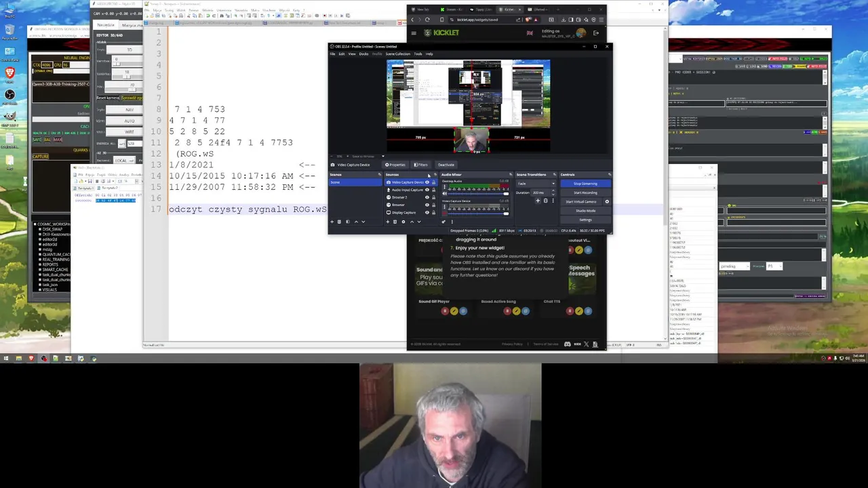Open Properties for Video Capture Device in OBS
Screen dimensions: 868x488
pyautogui.click(x=395, y=165)
